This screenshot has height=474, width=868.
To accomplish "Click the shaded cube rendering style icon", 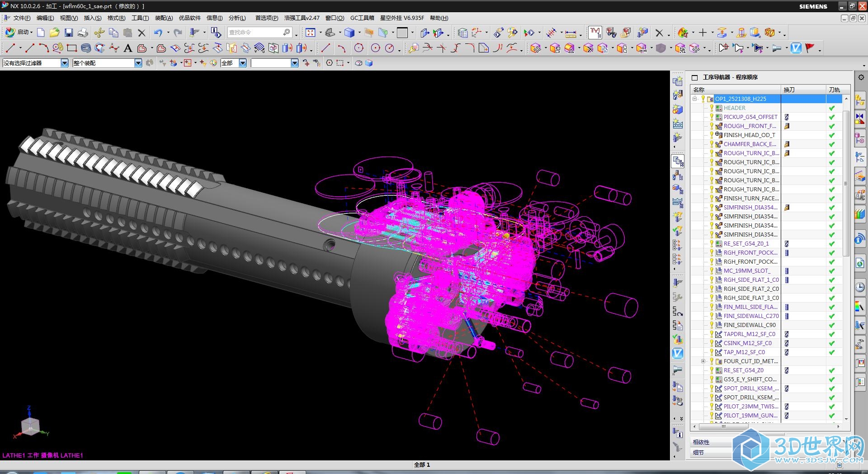I will tap(349, 33).
